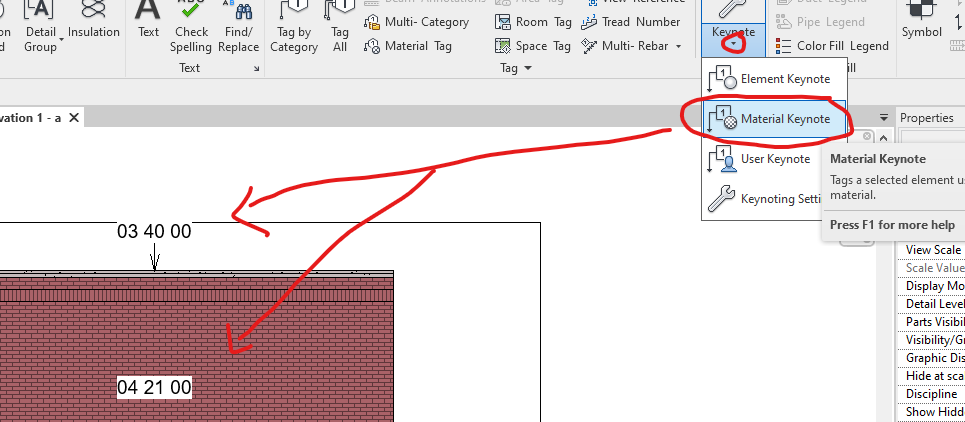This screenshot has width=965, height=422.
Task: Click the Visibility/Graphics property row
Action: tap(931, 340)
